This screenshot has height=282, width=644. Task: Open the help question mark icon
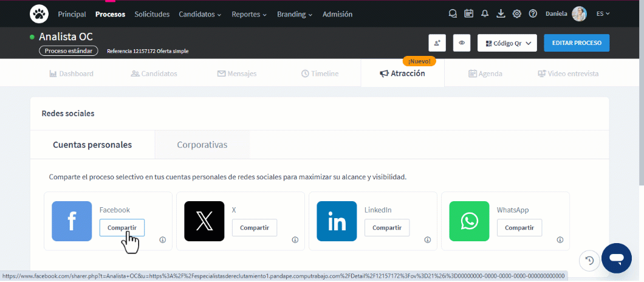[x=533, y=14]
